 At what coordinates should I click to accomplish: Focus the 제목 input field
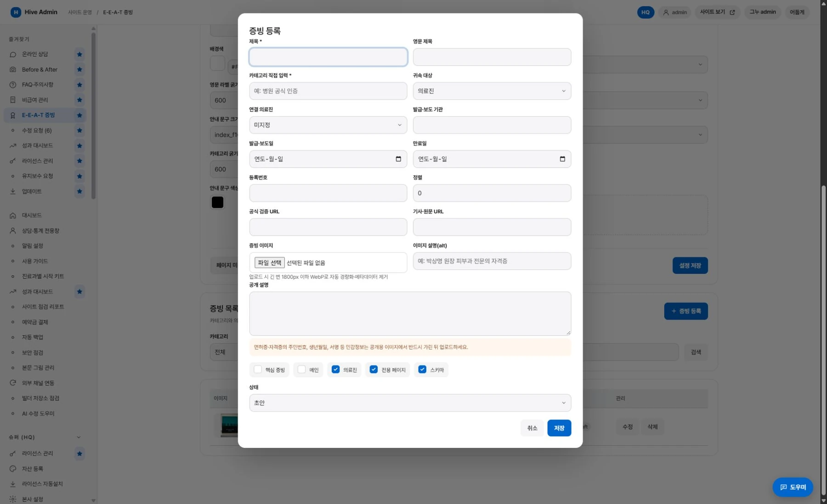point(328,57)
